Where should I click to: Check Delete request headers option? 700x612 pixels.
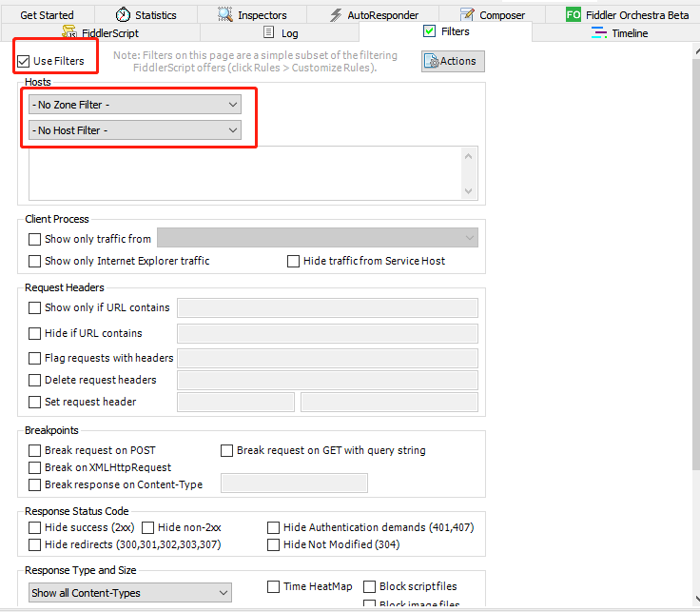tap(34, 380)
